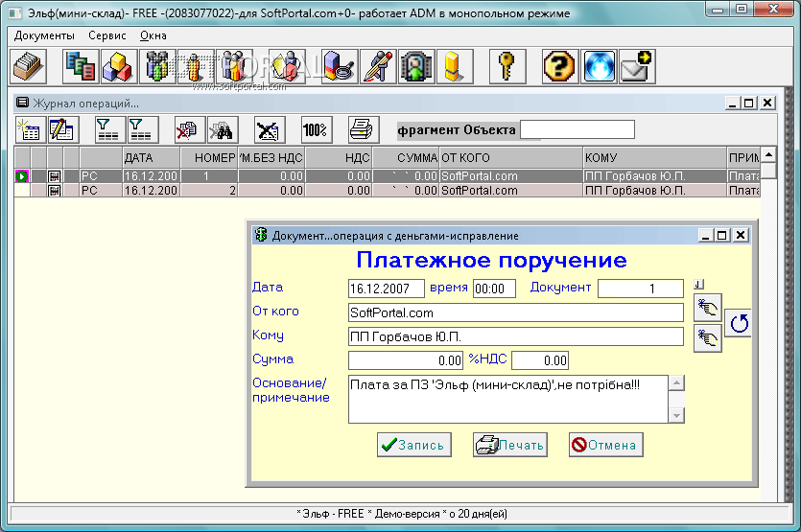
Task: Click the КОМУ column header
Action: (655, 158)
